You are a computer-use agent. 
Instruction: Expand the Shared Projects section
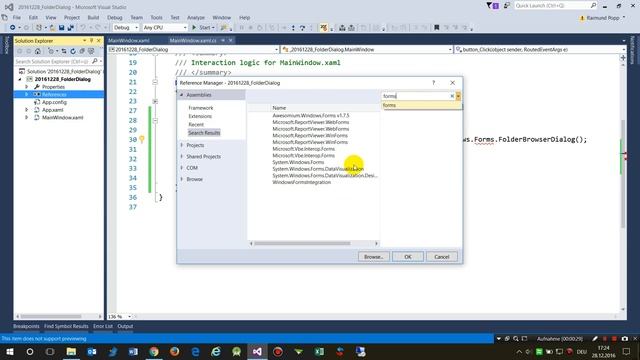coord(182,157)
